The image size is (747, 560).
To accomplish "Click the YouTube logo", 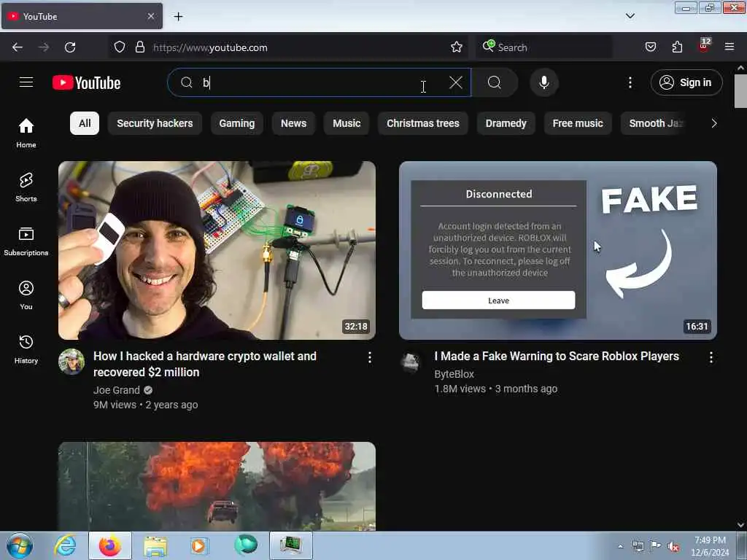I will (86, 83).
